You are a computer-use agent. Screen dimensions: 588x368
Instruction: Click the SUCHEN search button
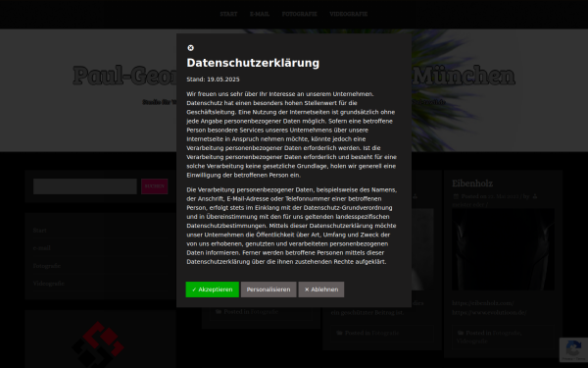(x=155, y=186)
